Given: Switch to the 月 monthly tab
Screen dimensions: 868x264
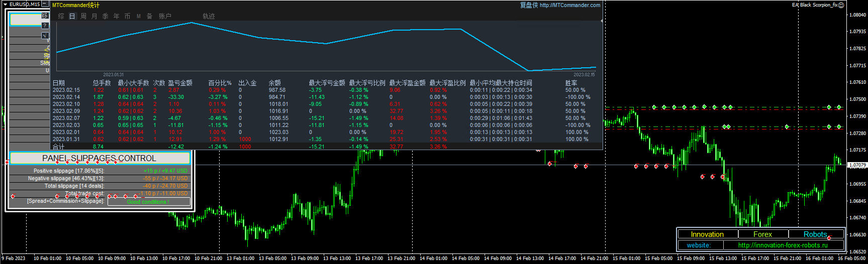Looking at the screenshot, I should 94,16.
